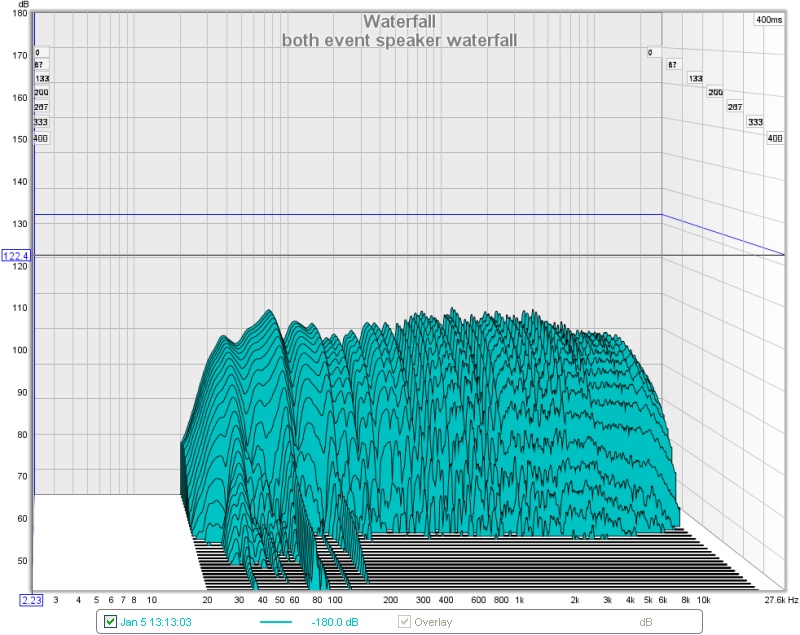Select the 267 ms slice marker on right
Screen dimensions: 800x635
tap(735, 107)
